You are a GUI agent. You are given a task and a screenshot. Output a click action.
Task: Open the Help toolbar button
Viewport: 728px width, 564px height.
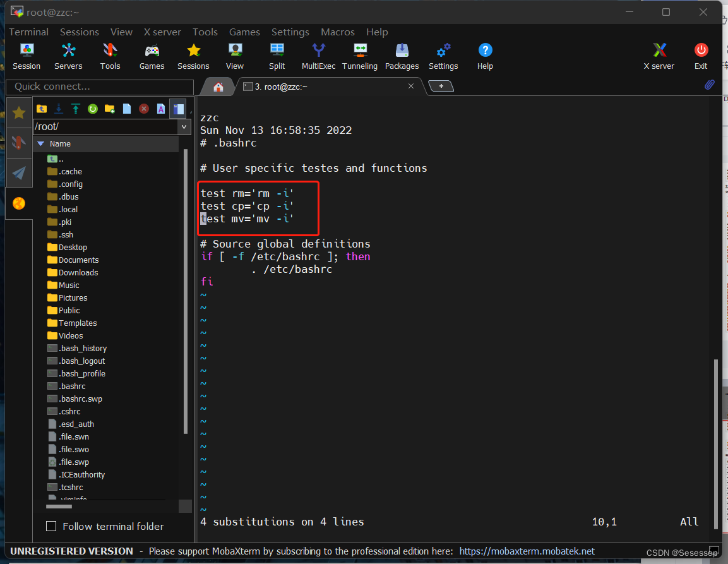(x=485, y=56)
